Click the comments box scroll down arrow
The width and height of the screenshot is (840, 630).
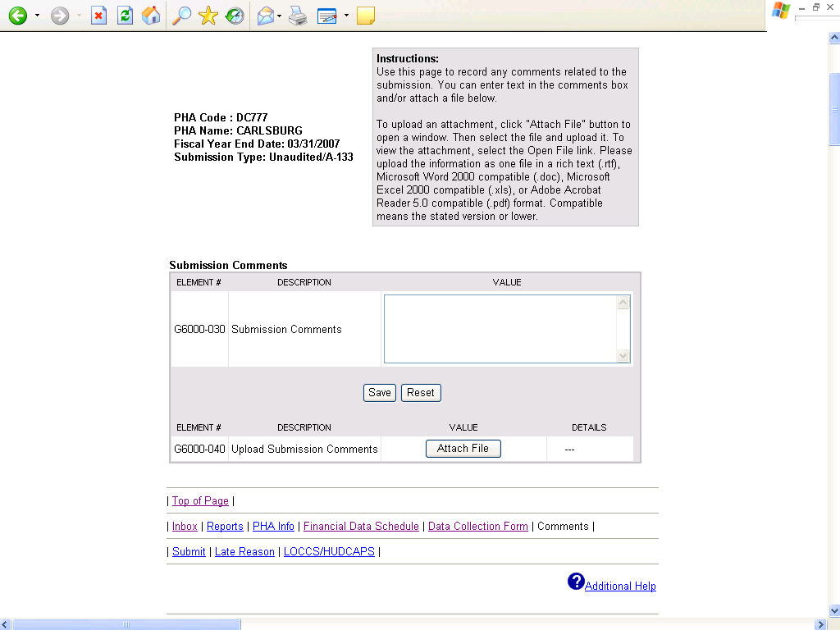click(x=623, y=355)
